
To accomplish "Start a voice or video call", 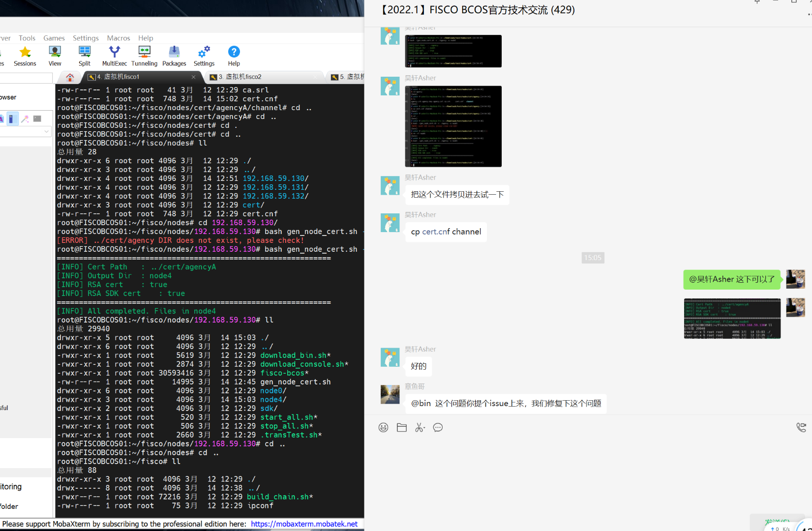I will pyautogui.click(x=801, y=428).
